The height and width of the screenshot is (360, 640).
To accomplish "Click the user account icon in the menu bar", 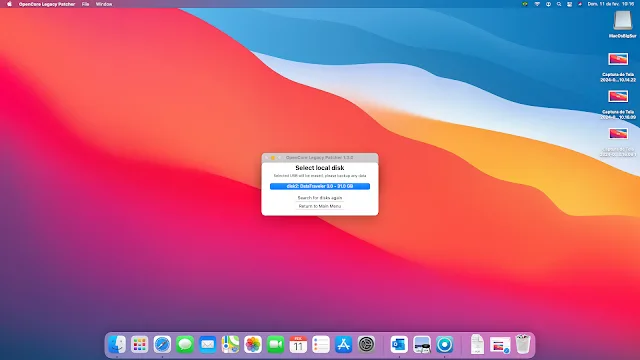I will coord(548,4).
